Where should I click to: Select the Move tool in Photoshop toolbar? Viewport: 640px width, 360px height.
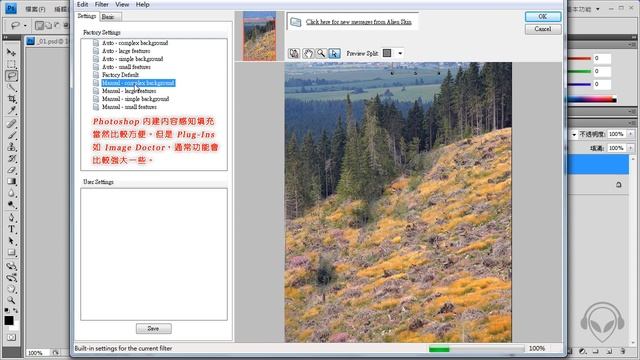pyautogui.click(x=11, y=53)
